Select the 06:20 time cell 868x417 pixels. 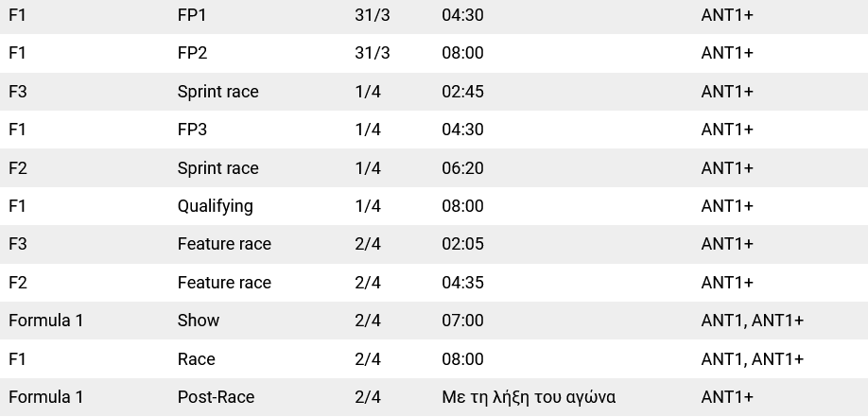point(462,168)
